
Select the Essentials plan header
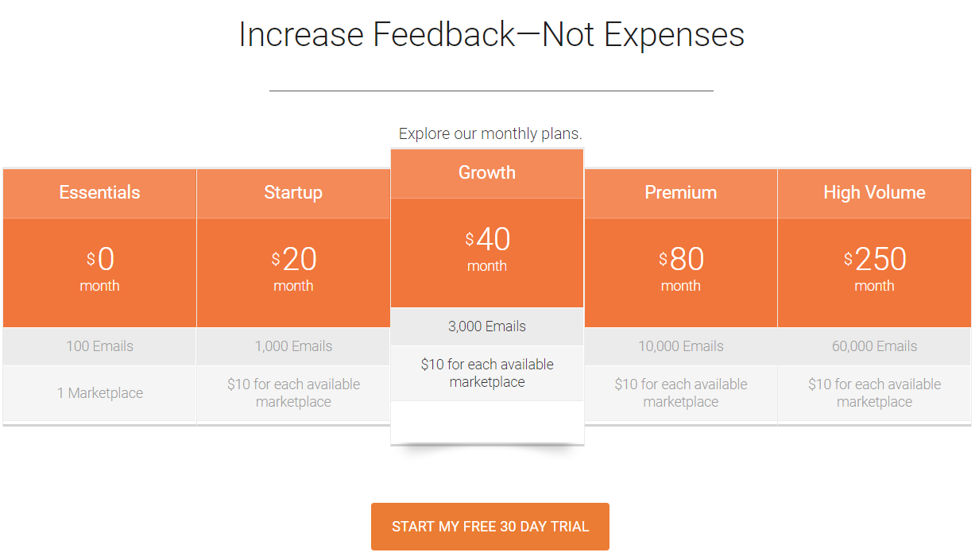point(99,192)
